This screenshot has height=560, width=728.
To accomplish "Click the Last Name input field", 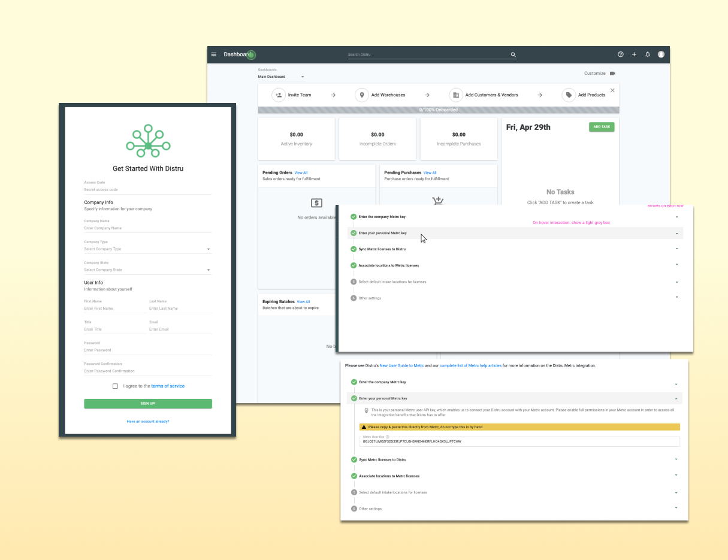I will click(180, 308).
